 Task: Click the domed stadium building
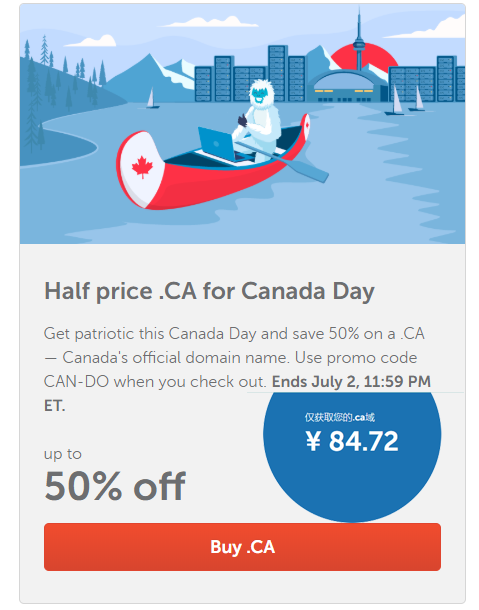pos(346,86)
